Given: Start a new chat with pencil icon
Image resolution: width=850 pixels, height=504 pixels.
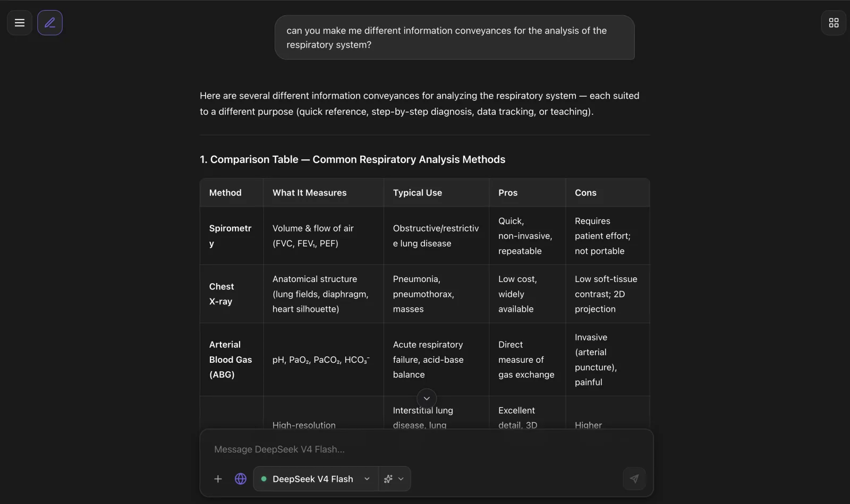Looking at the screenshot, I should [x=50, y=23].
